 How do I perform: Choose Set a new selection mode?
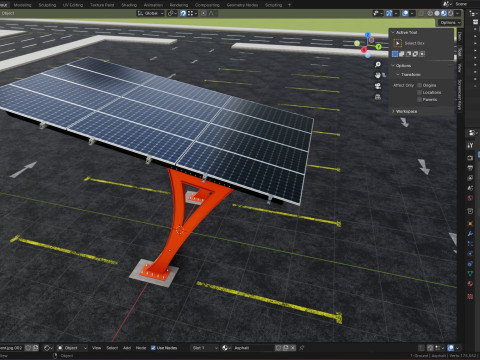pos(395,54)
